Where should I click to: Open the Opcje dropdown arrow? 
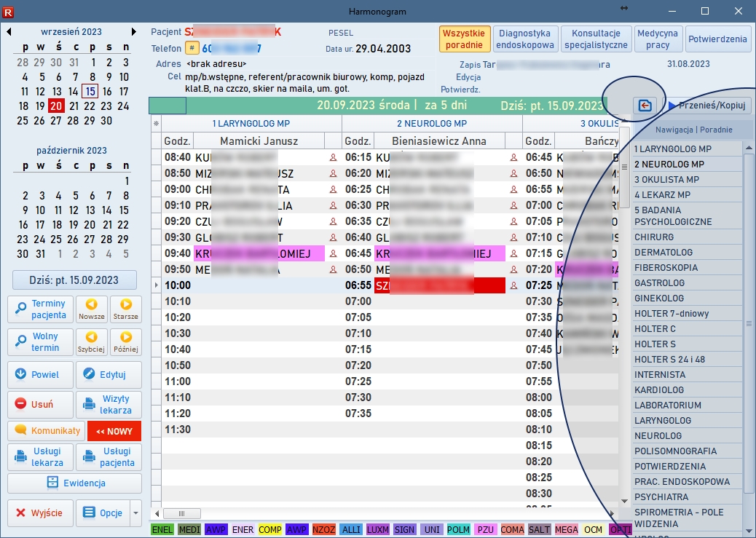(135, 513)
